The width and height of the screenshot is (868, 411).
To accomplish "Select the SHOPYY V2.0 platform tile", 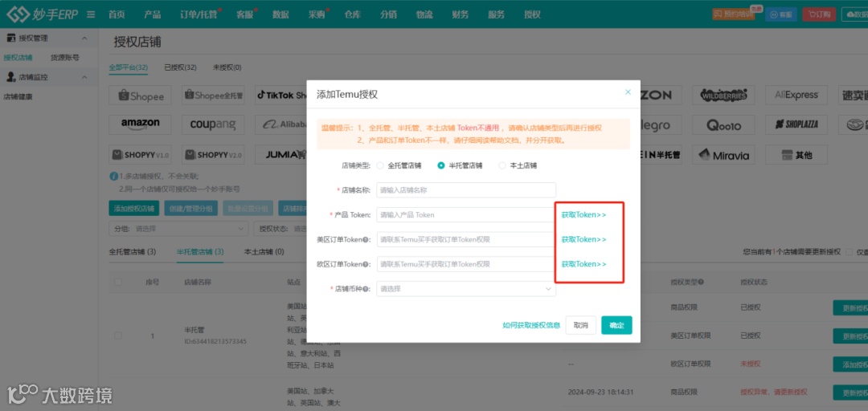I will (213, 154).
